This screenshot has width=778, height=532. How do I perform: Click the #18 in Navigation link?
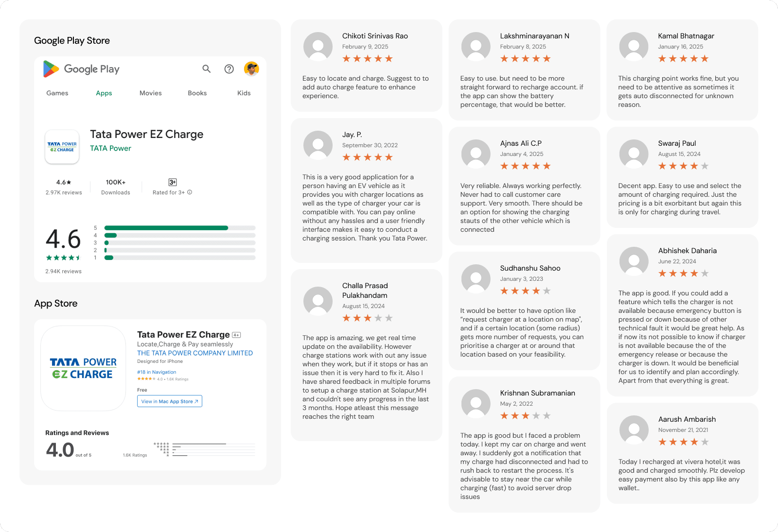(157, 372)
